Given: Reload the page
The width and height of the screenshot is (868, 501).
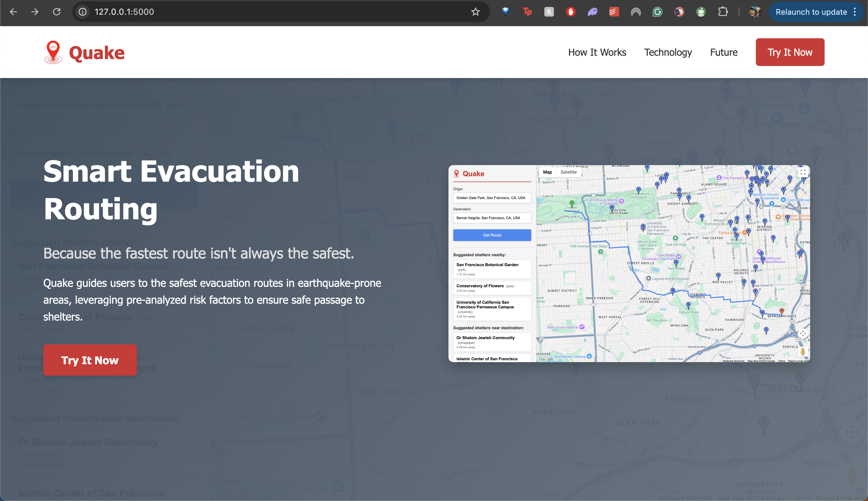Looking at the screenshot, I should [x=57, y=12].
